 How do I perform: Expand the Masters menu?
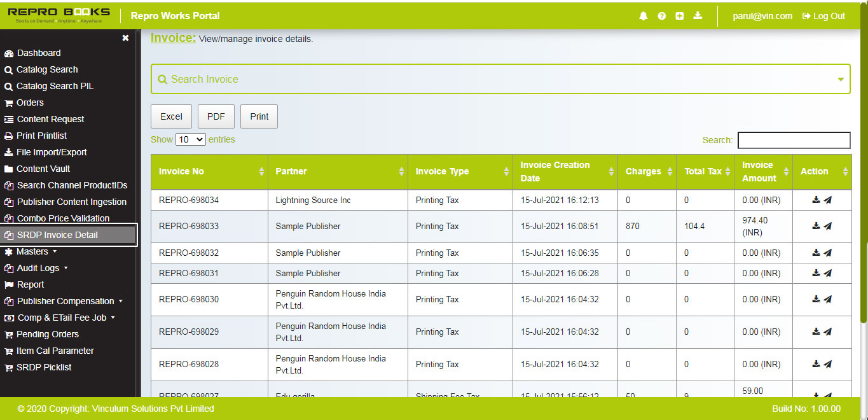coord(32,251)
